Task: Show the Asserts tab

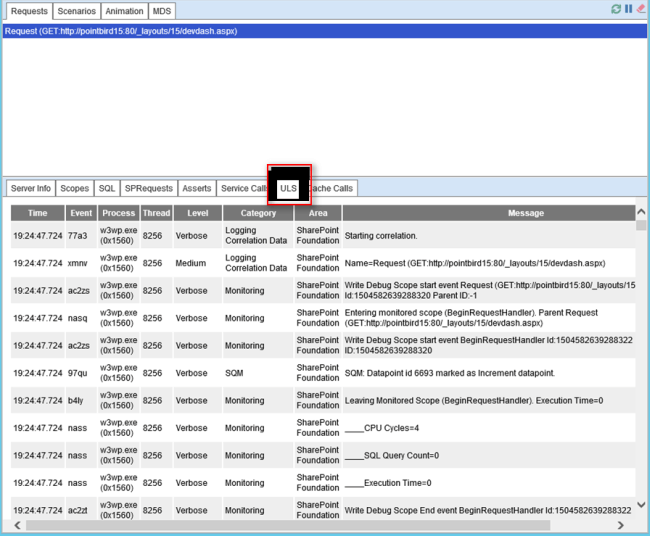Action: point(197,188)
